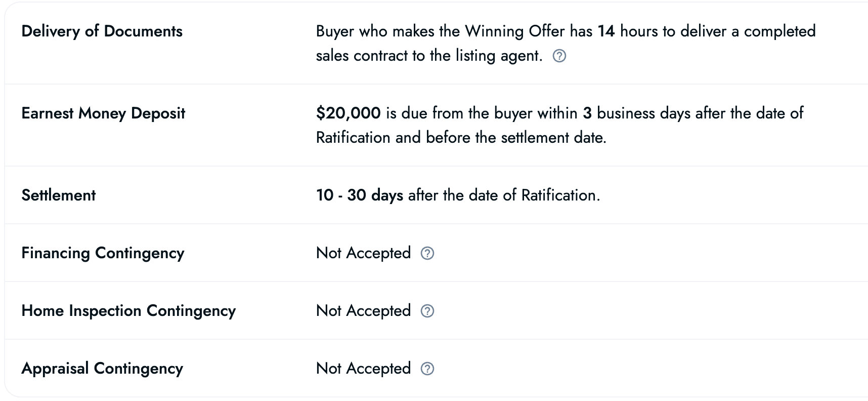Click 'Not Accepted' in Appraisal Contingency row
The image size is (868, 401).
click(x=363, y=369)
